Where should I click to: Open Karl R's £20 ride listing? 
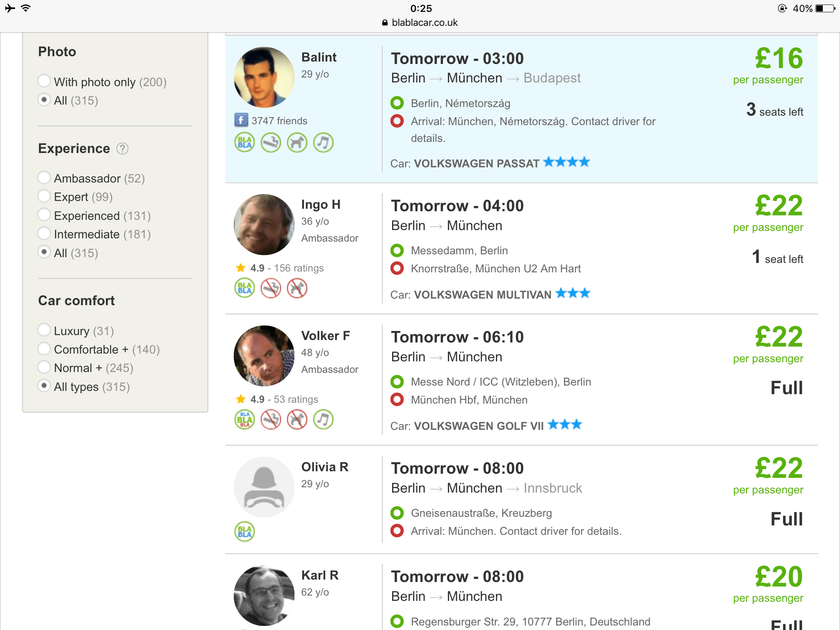(x=521, y=592)
